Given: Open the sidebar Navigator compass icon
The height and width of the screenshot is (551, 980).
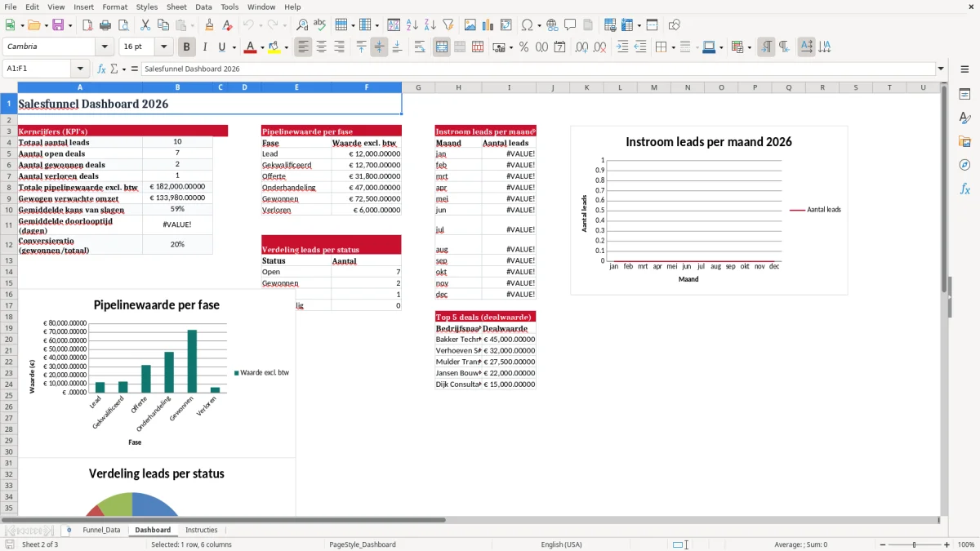Looking at the screenshot, I should click(x=964, y=165).
